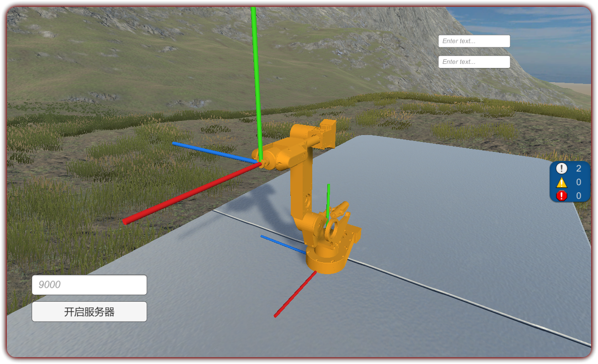This screenshot has width=598, height=364.
Task: Click the yellow warning triangle icon
Action: pos(561,182)
